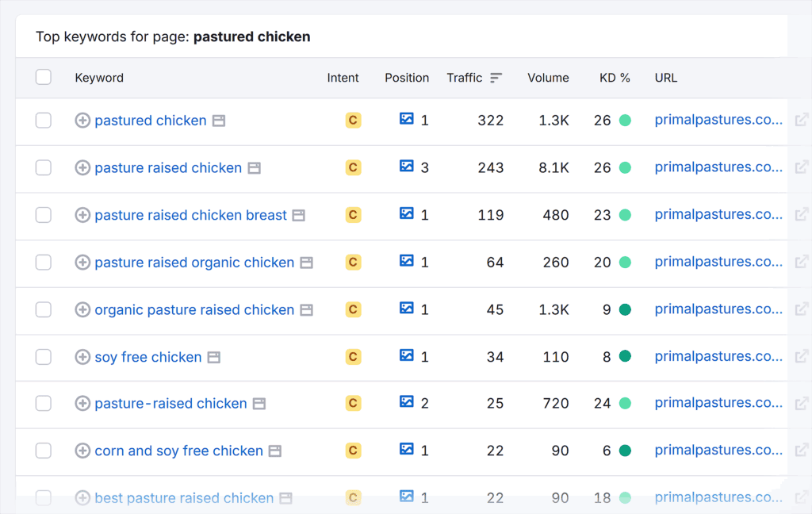This screenshot has width=812, height=514.
Task: Open the SERP features icon next to "pasture raised chicken"
Action: coord(255,168)
